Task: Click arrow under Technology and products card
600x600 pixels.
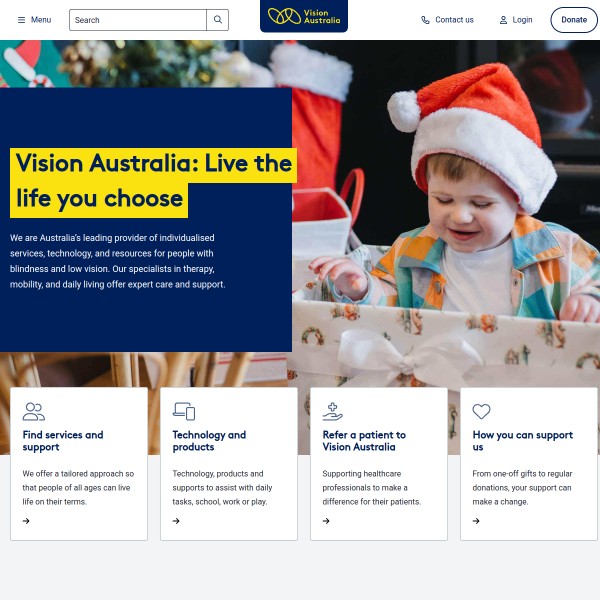Action: (176, 521)
